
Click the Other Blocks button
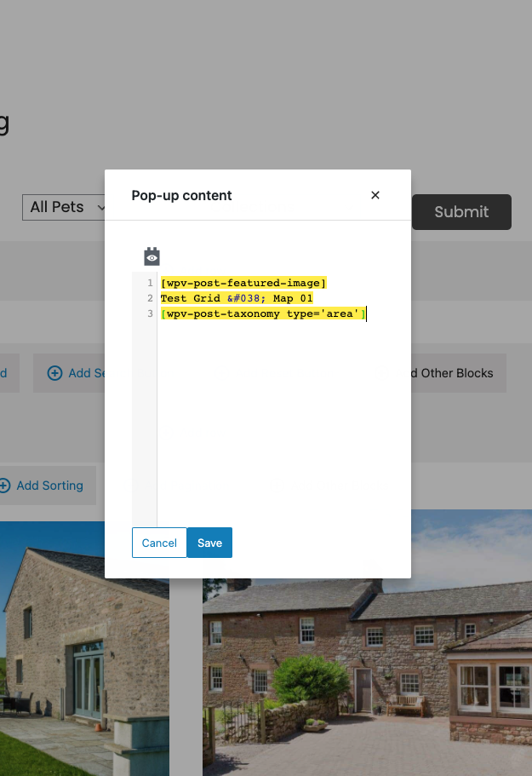pyautogui.click(x=457, y=373)
